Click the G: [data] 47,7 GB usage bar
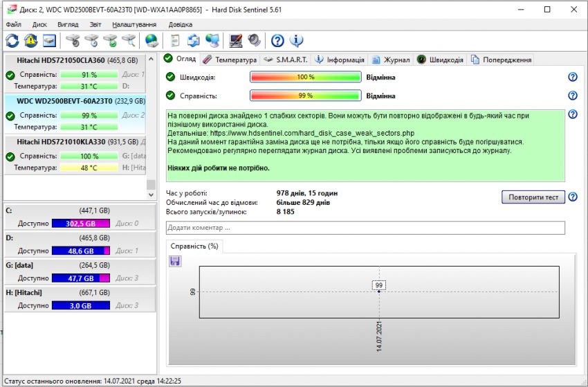 (x=81, y=278)
